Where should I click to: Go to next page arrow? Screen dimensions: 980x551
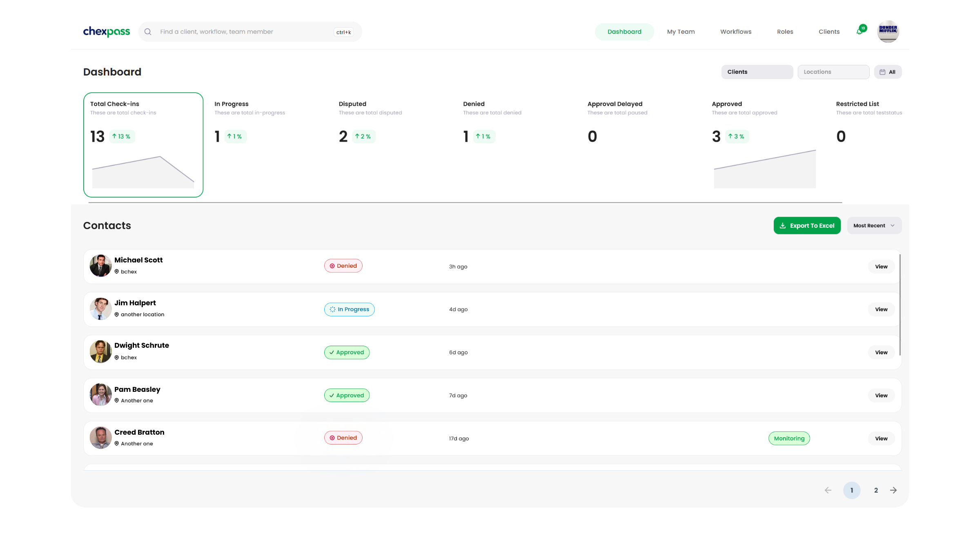[x=893, y=490]
